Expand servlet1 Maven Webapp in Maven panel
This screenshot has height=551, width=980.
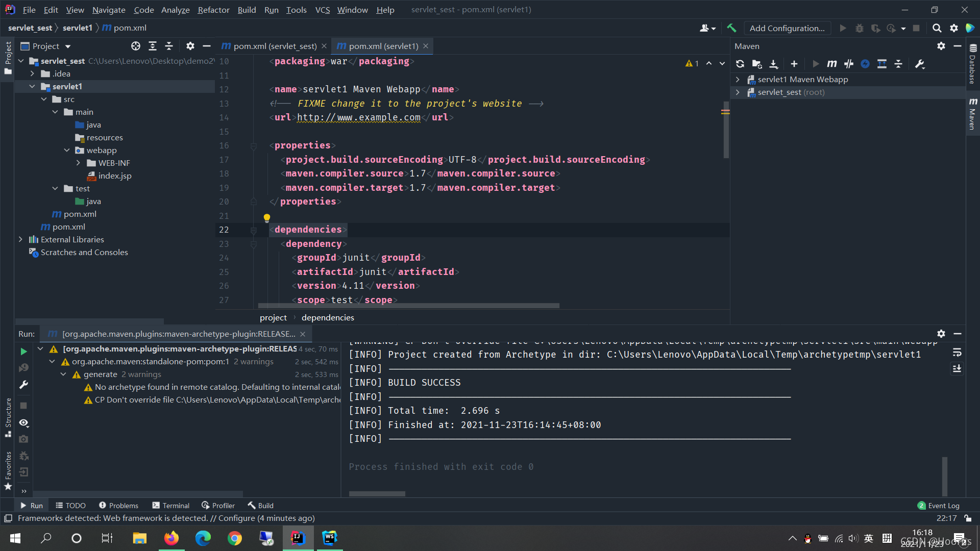coord(738,79)
